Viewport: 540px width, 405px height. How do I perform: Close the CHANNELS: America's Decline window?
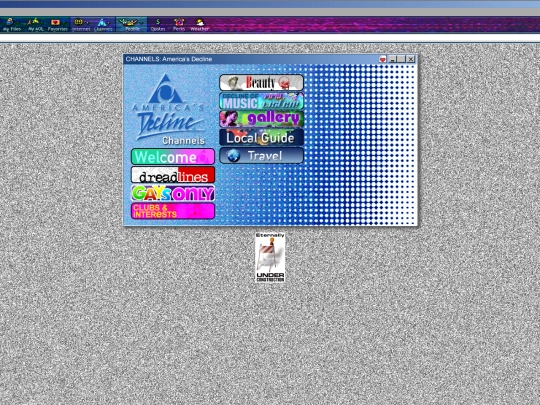(411, 59)
